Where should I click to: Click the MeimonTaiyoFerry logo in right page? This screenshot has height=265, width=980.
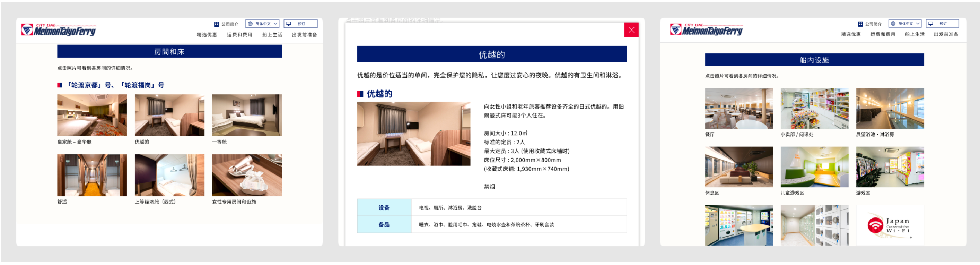click(706, 29)
